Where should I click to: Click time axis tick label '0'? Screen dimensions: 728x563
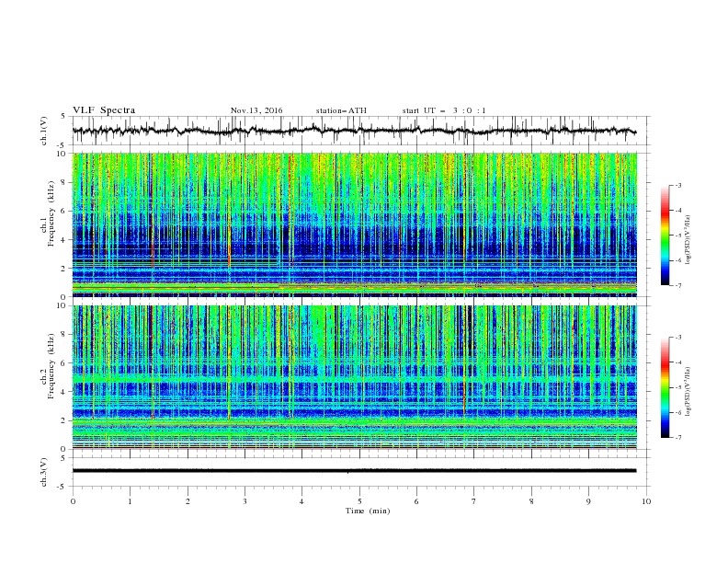pos(73,501)
